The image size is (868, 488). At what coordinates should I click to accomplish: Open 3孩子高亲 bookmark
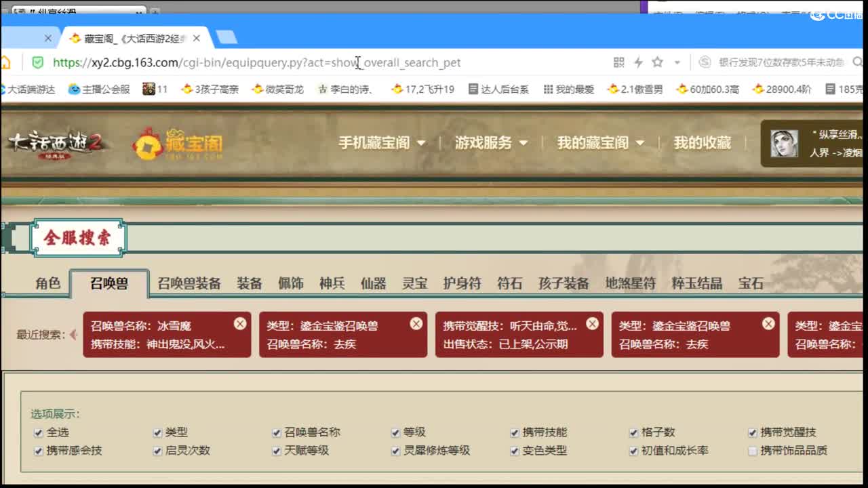pos(210,89)
